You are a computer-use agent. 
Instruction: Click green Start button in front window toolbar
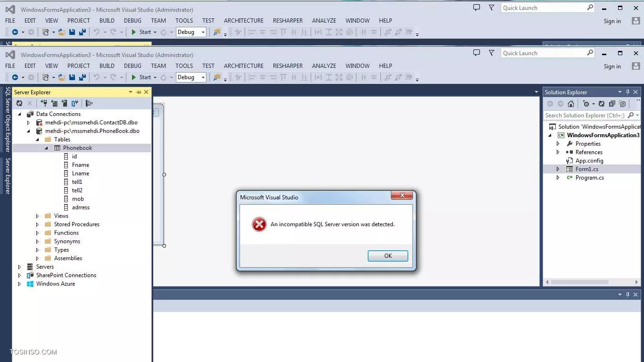pos(141,77)
